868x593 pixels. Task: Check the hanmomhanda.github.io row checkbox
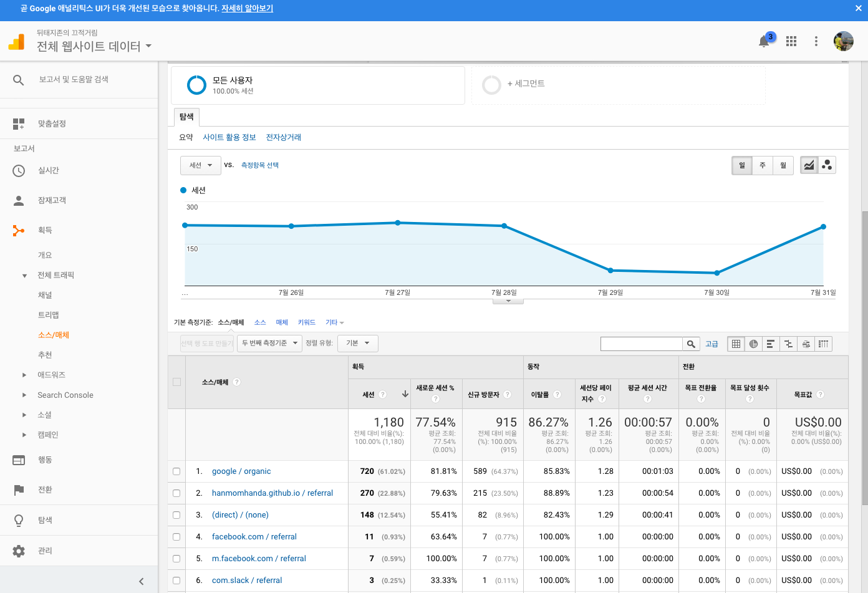tap(176, 493)
